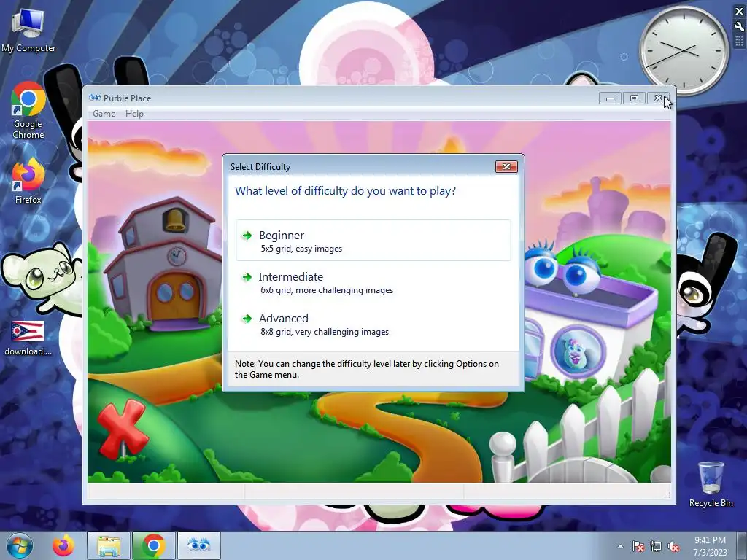Click the Intermediate green arrow icon

pos(247,277)
